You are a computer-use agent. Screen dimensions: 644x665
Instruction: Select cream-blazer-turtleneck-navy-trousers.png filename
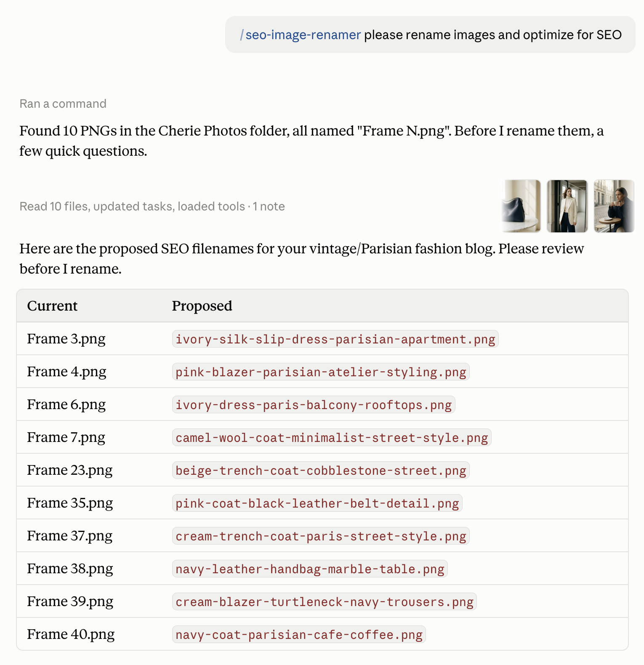point(324,601)
